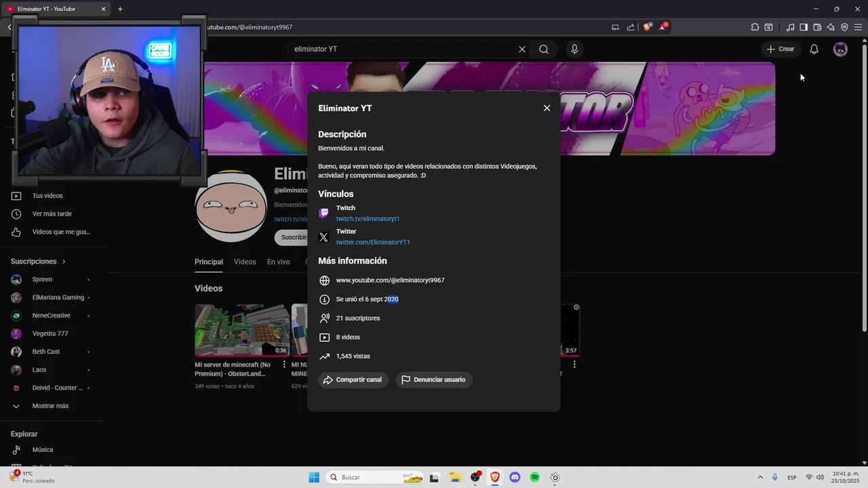
Task: Select the text www.youtube.com/@eliminatoryt9967
Action: (390, 280)
